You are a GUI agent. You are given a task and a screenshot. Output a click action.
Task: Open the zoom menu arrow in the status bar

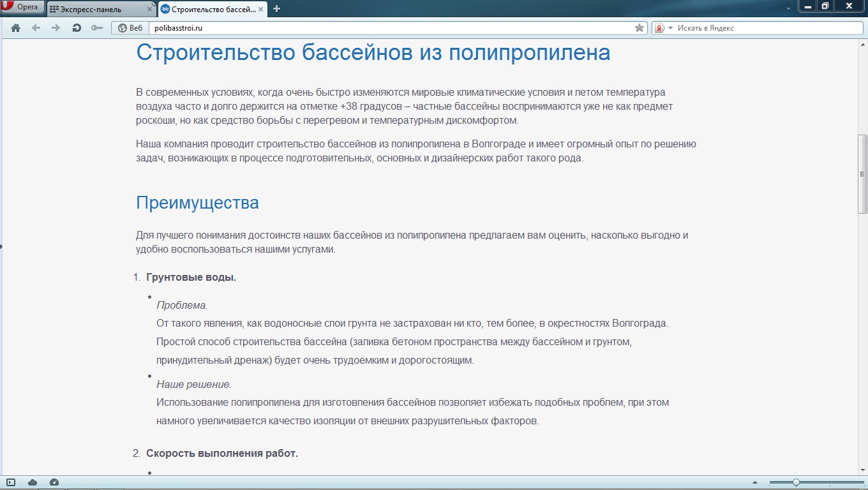point(756,482)
